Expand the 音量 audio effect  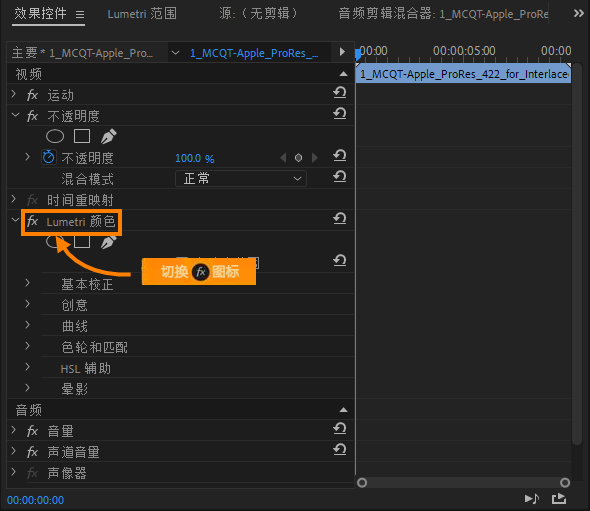pyautogui.click(x=14, y=430)
